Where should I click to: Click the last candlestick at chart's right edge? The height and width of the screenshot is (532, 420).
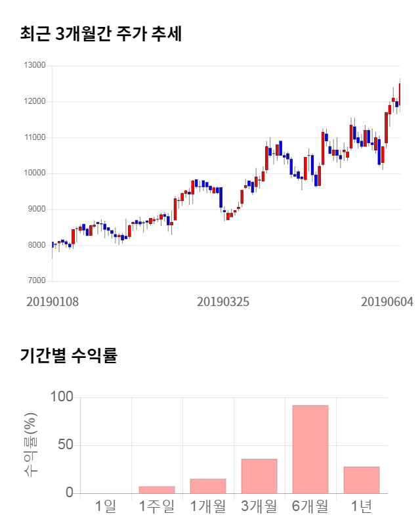400,93
